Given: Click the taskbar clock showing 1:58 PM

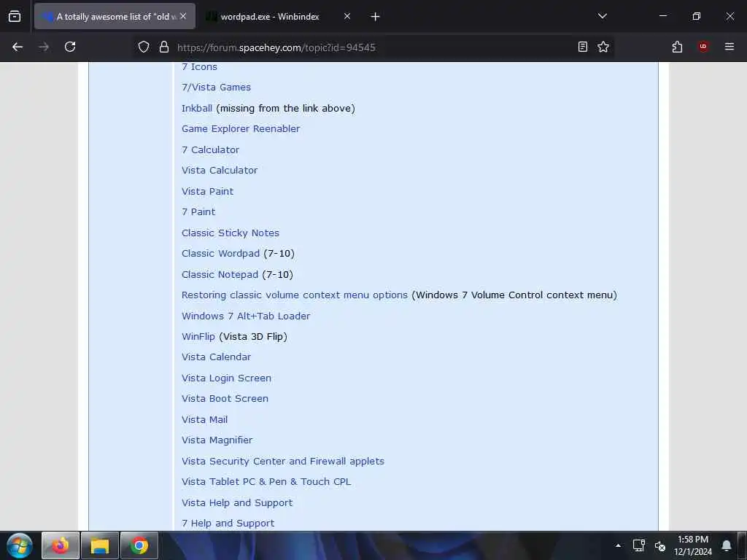Looking at the screenshot, I should click(693, 545).
